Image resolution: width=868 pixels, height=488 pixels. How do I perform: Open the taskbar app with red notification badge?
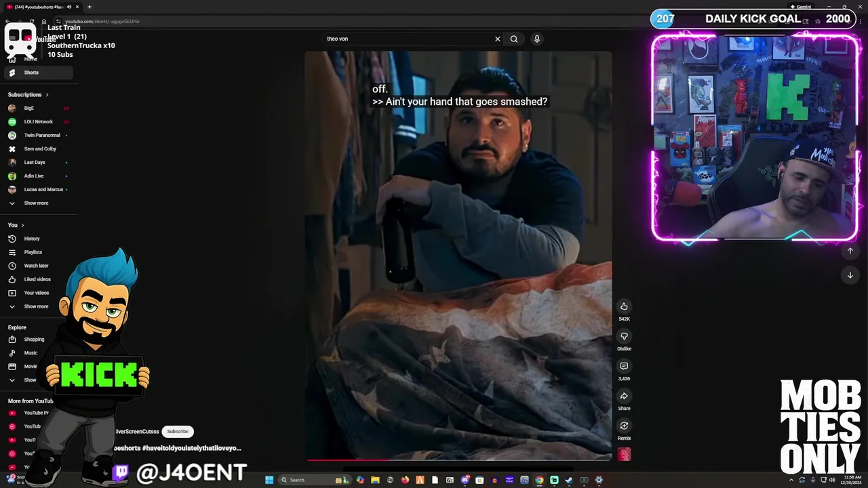(465, 480)
